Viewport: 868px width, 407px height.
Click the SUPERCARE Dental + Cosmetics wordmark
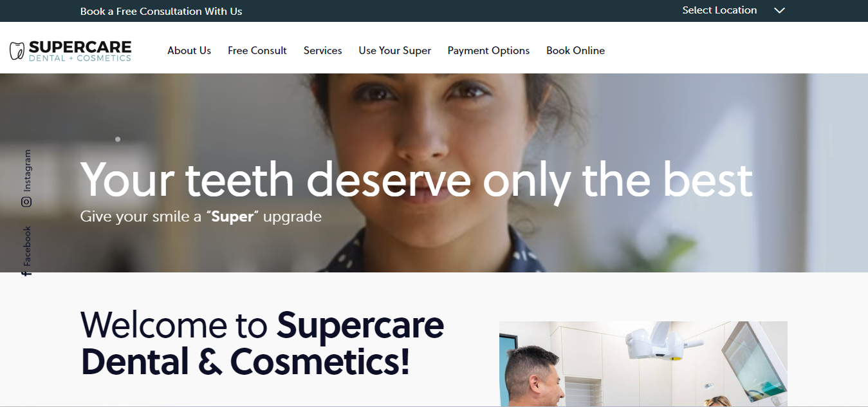tap(80, 51)
